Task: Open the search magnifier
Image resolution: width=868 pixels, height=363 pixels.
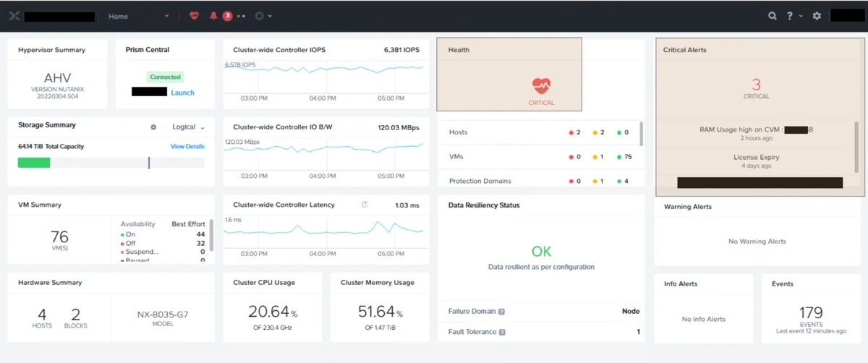Action: pyautogui.click(x=773, y=16)
